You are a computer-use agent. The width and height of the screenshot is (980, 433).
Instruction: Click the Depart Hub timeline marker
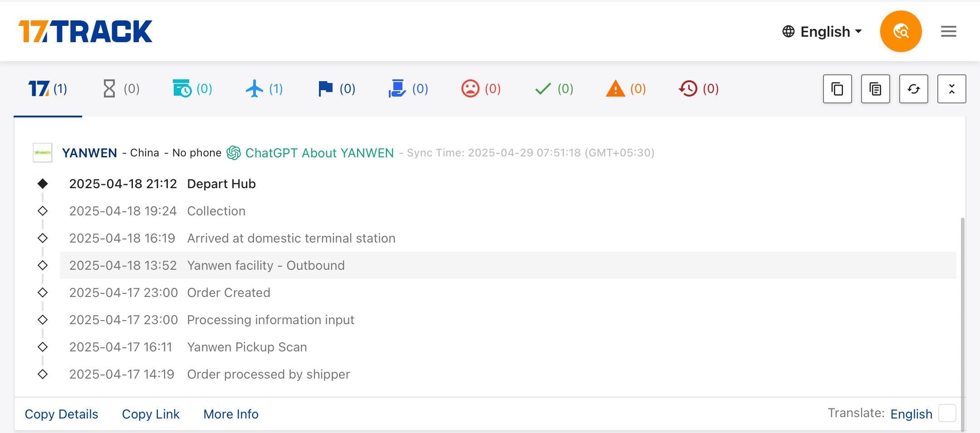pyautogui.click(x=43, y=184)
